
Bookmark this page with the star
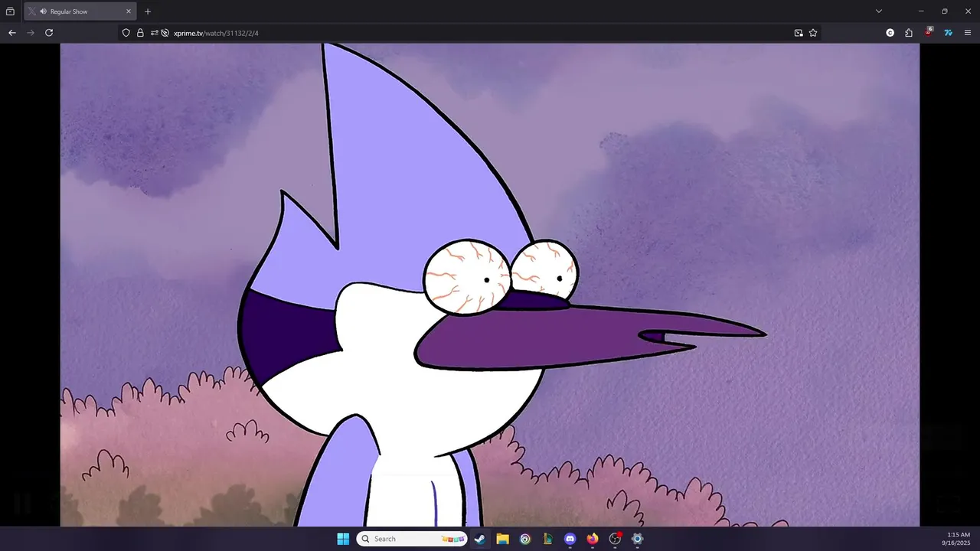(813, 33)
